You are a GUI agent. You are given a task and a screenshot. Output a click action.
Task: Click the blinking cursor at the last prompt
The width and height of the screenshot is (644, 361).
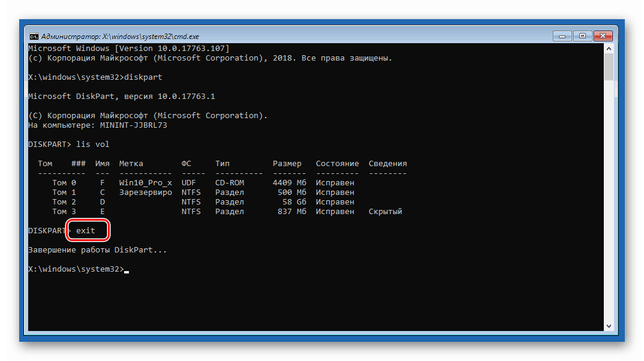pyautogui.click(x=127, y=271)
